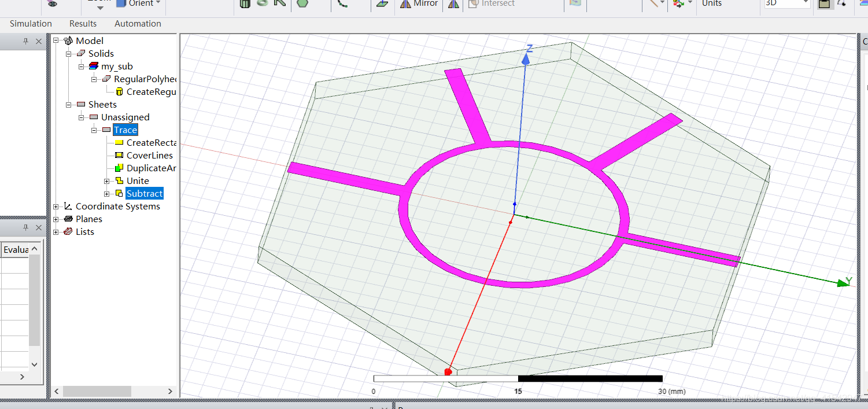Image resolution: width=868 pixels, height=409 pixels.
Task: Click the Unassigned sheet icon
Action: point(94,117)
